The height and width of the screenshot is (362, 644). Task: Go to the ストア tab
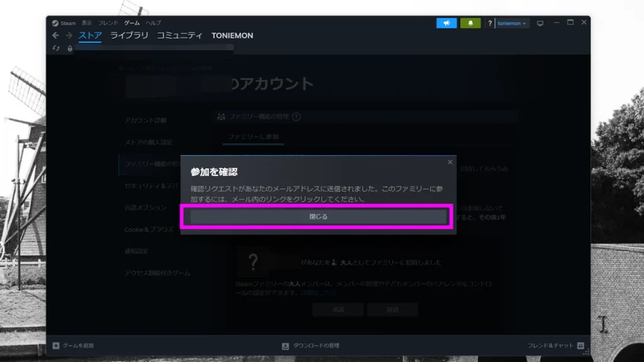click(90, 36)
